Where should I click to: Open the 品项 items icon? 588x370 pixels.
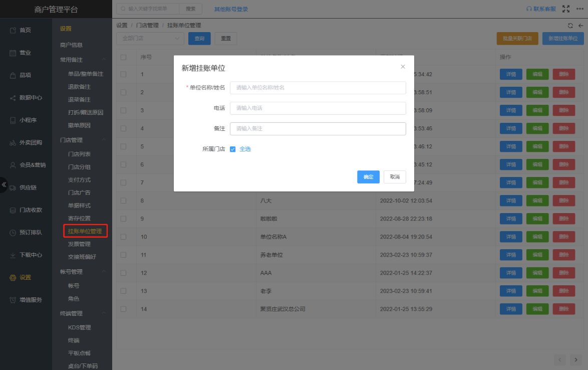(13, 75)
